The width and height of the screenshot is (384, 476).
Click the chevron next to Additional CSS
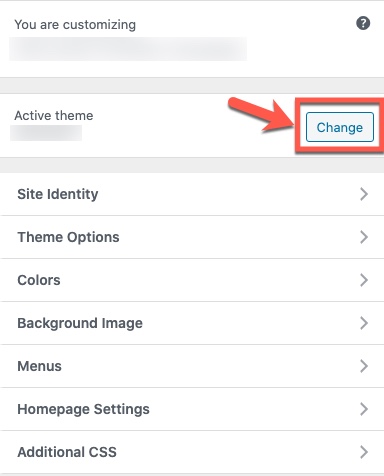pyautogui.click(x=364, y=452)
